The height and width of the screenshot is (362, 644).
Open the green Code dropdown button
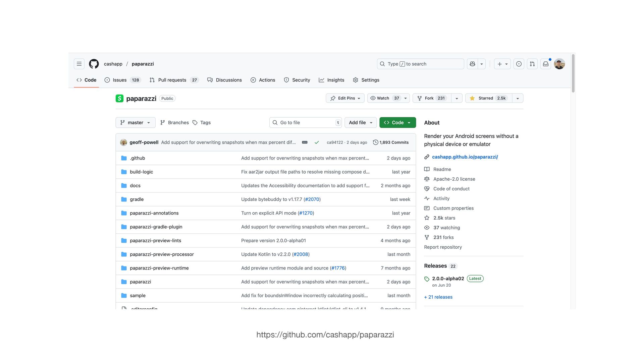[x=398, y=123]
